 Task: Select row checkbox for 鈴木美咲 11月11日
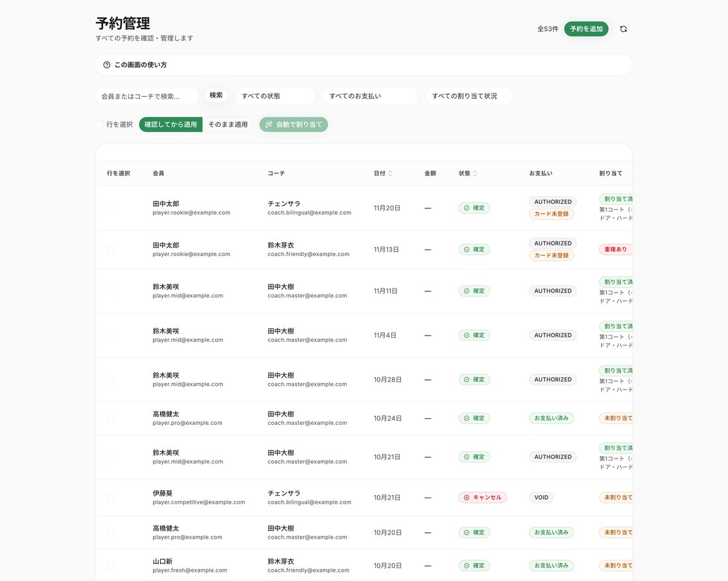[111, 291]
